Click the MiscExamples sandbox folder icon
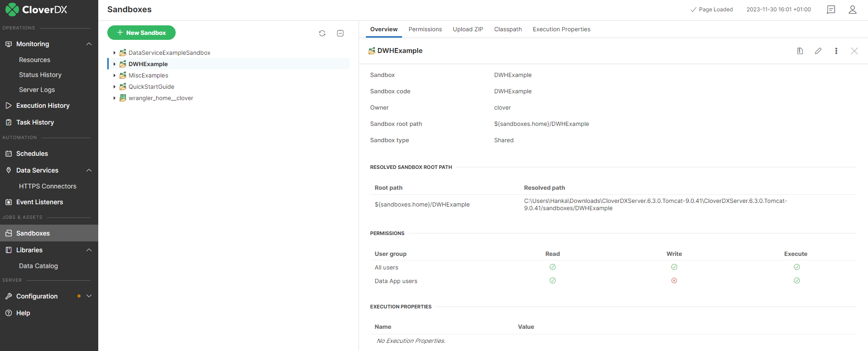868x351 pixels. pos(123,75)
